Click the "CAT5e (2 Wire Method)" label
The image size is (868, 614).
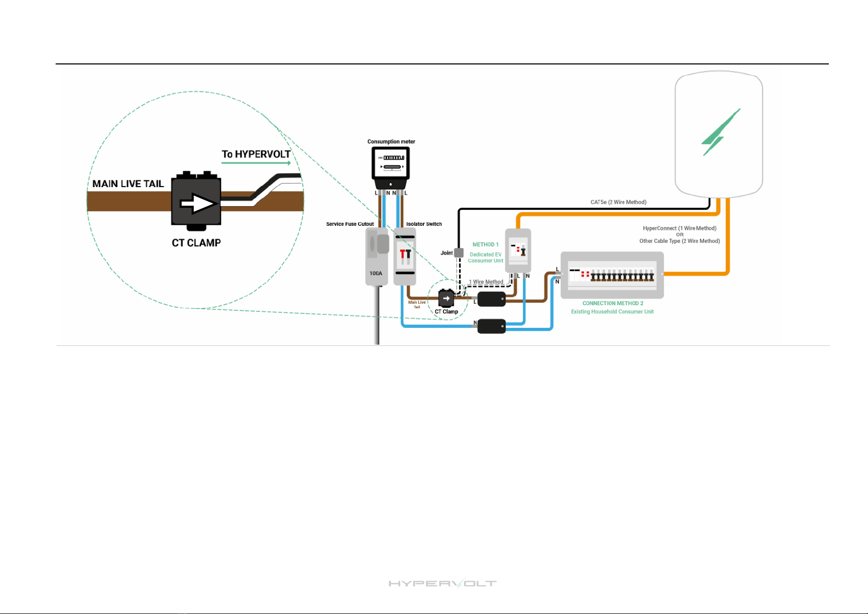click(618, 202)
